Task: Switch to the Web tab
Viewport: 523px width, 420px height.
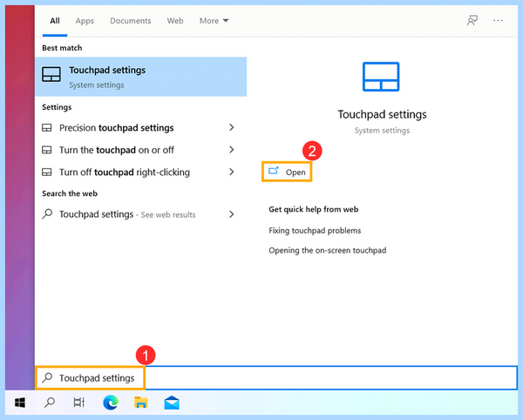Action: tap(175, 21)
